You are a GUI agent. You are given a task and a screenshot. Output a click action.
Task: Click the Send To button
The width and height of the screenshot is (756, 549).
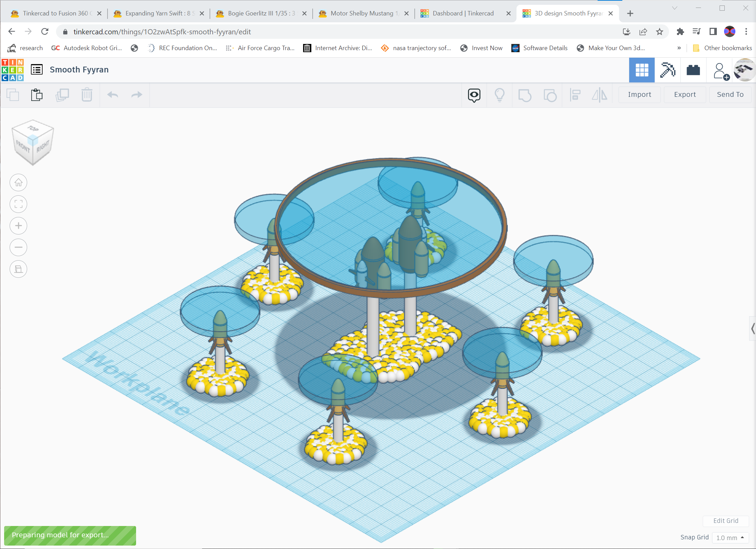[730, 95]
